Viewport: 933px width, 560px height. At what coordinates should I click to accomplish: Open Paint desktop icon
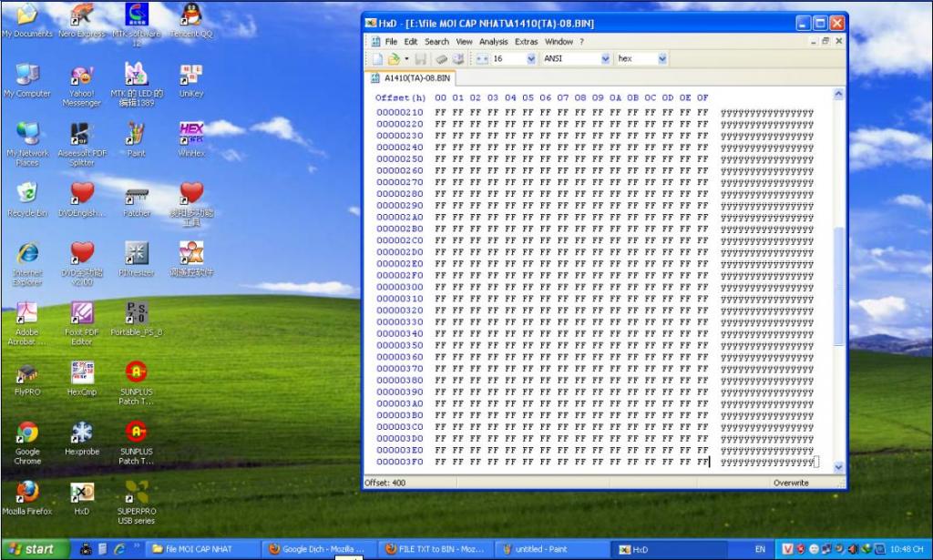coord(137,139)
